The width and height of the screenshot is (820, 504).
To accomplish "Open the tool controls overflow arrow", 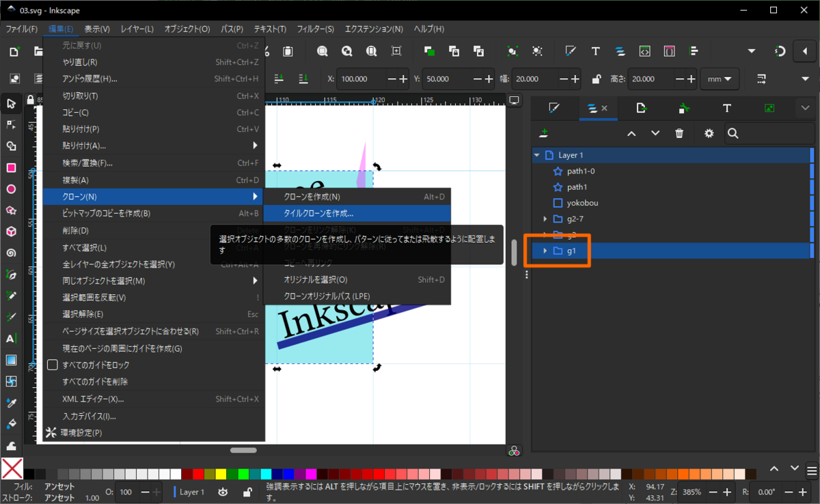I will pos(804,79).
